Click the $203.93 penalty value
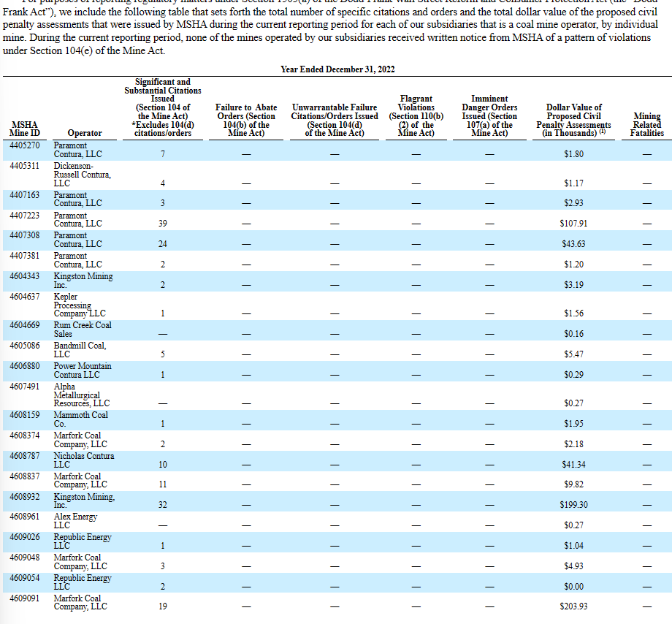This screenshot has width=672, height=624. [573, 606]
